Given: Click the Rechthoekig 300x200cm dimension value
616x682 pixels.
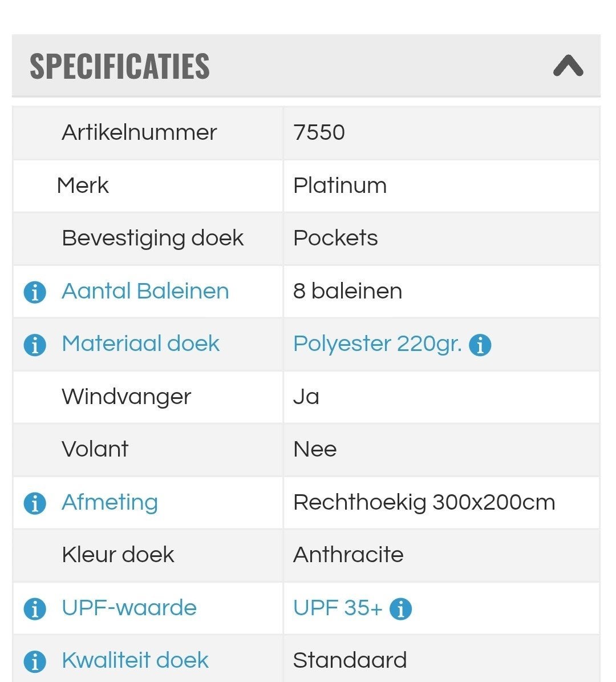Looking at the screenshot, I should pos(424,502).
